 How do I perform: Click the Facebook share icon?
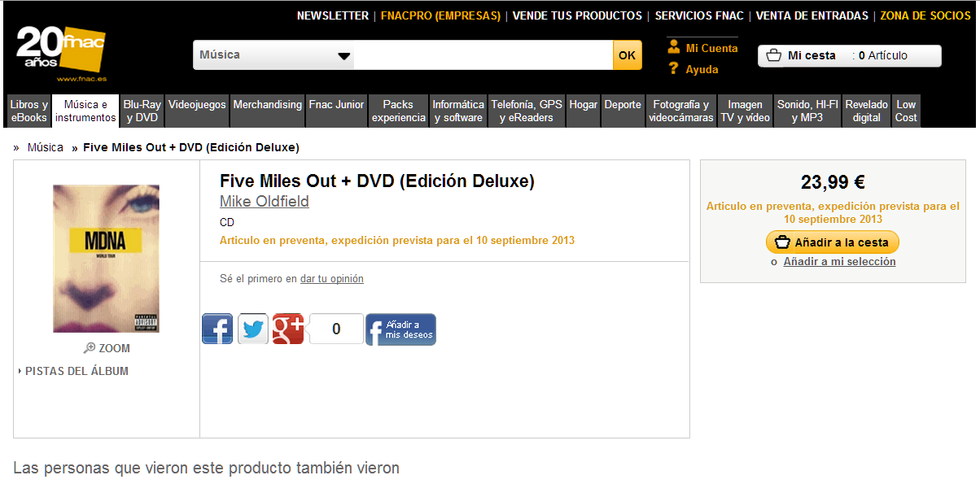point(217,329)
